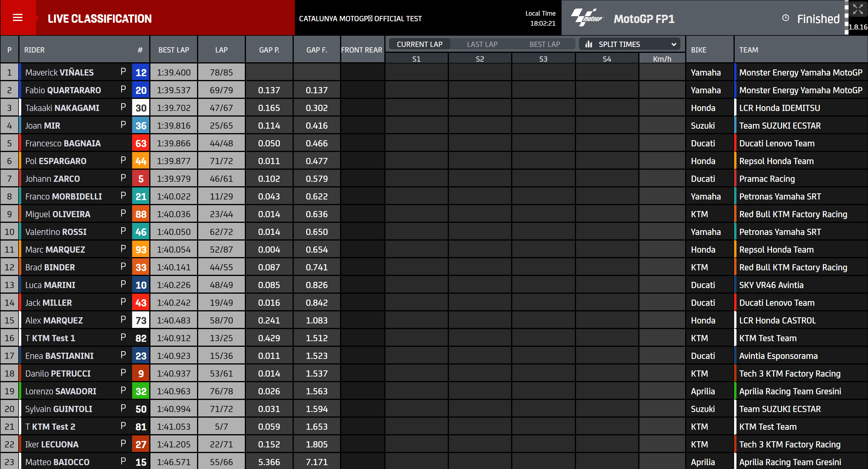
Task: Click Marc Marquez's number 93 badge
Action: pos(140,249)
